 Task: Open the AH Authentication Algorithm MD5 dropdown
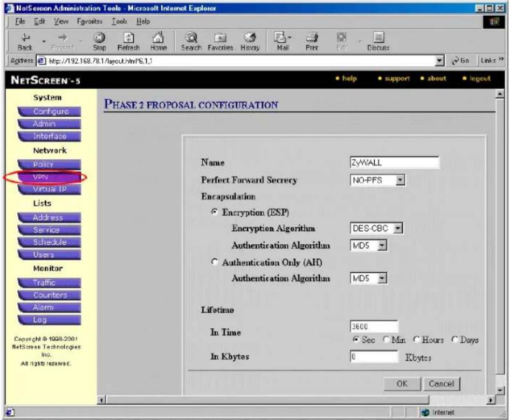[x=369, y=278]
